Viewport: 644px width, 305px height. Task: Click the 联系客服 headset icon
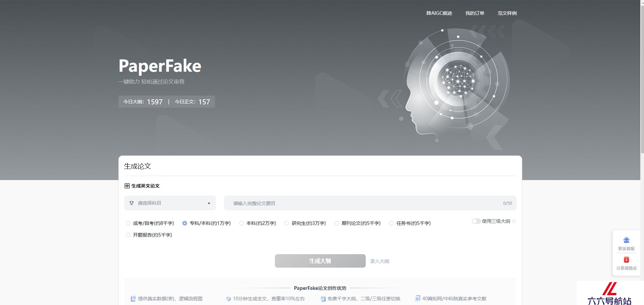pos(627,240)
